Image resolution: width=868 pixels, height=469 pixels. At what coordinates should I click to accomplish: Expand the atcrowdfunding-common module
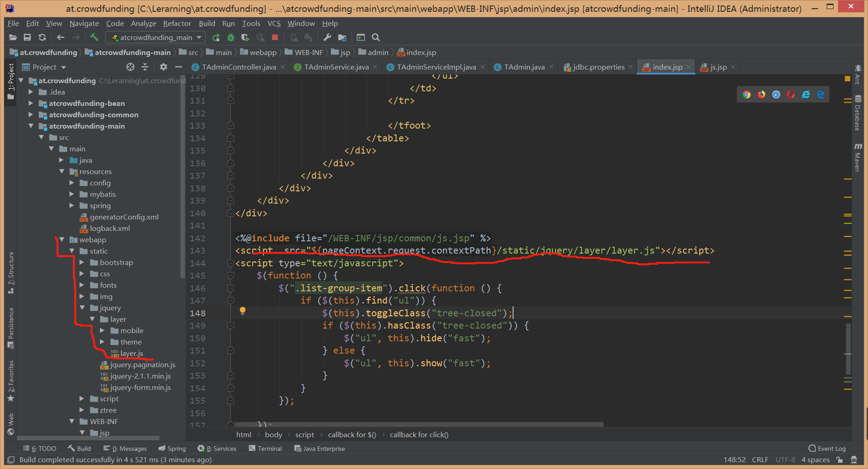pyautogui.click(x=31, y=115)
